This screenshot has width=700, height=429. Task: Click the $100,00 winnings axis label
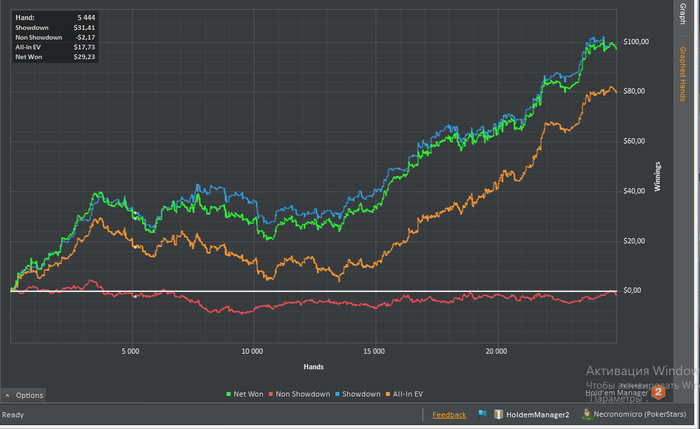(x=636, y=42)
